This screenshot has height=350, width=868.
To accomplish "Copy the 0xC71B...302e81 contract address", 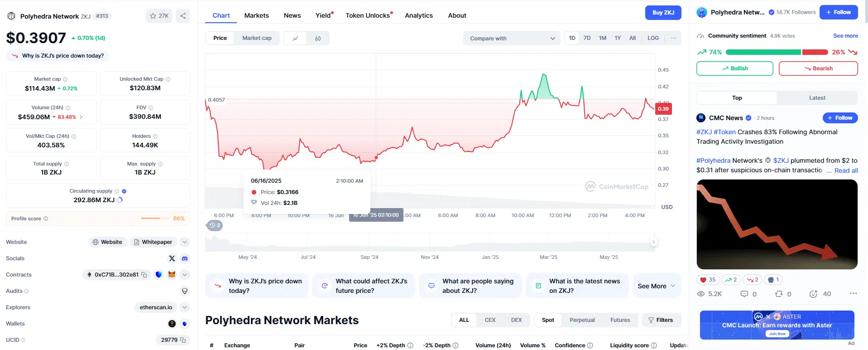I will [x=144, y=275].
